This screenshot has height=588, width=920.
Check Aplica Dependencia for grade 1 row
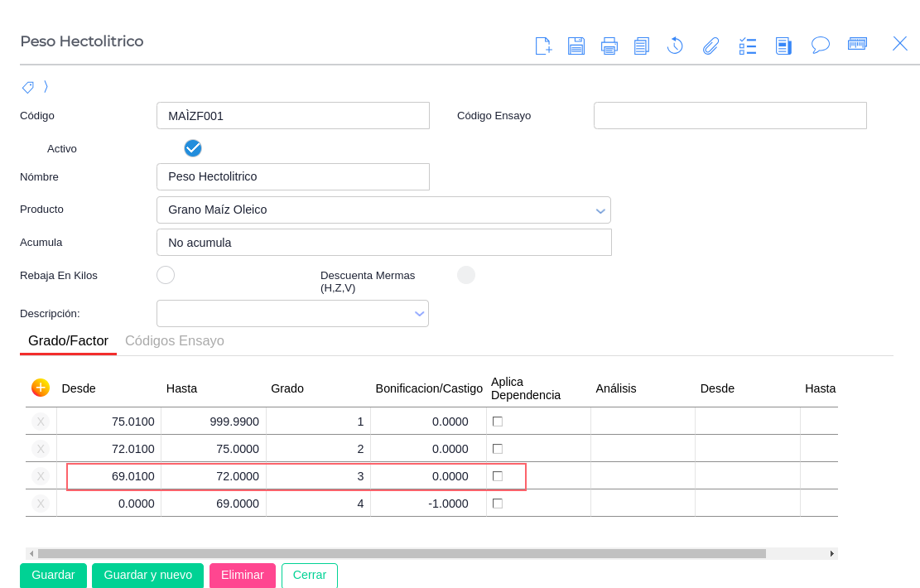click(498, 422)
